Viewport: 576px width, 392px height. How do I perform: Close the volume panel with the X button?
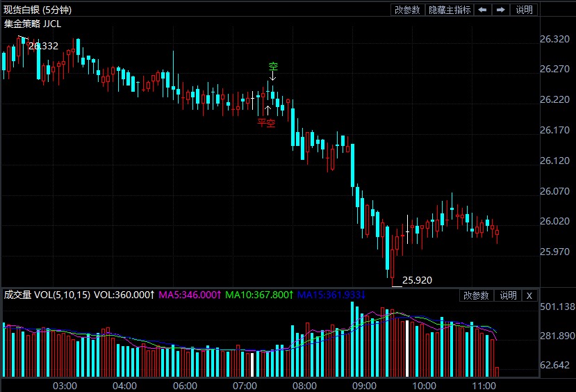529,295
